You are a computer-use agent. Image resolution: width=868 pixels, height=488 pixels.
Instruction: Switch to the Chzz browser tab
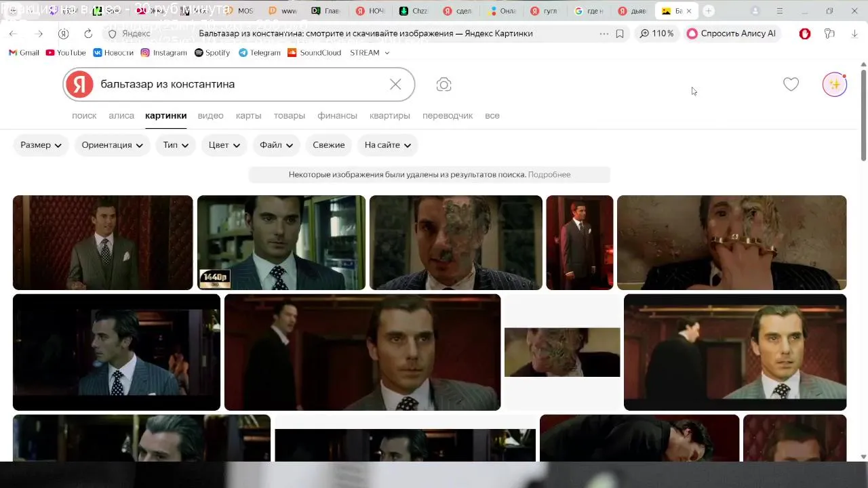coord(414,11)
